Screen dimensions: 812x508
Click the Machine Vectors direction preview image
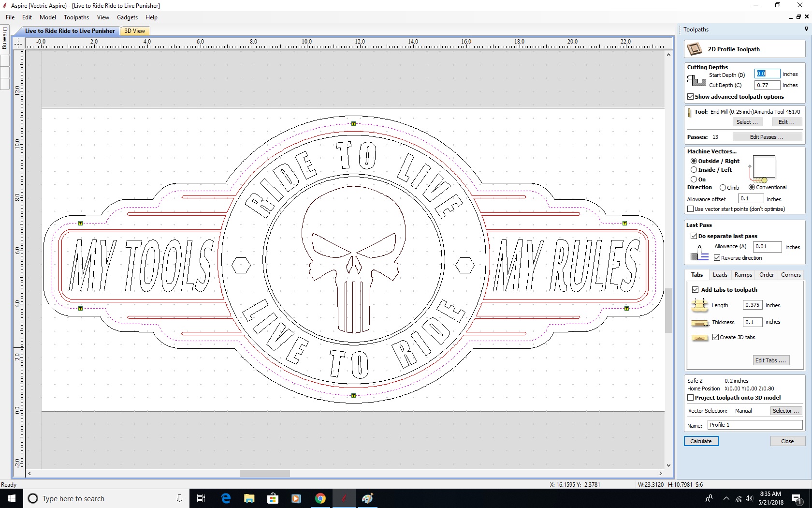(x=762, y=169)
